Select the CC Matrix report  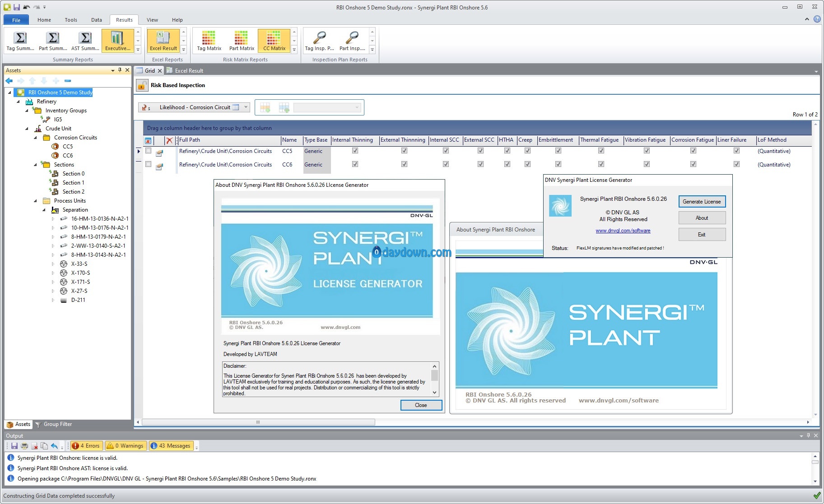[274, 41]
